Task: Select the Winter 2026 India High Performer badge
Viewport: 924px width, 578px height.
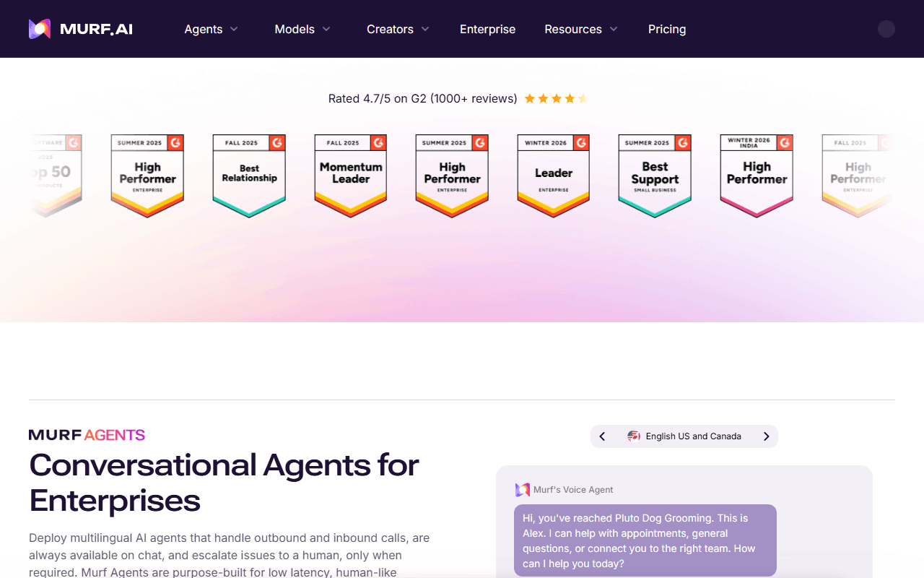Action: 757,176
